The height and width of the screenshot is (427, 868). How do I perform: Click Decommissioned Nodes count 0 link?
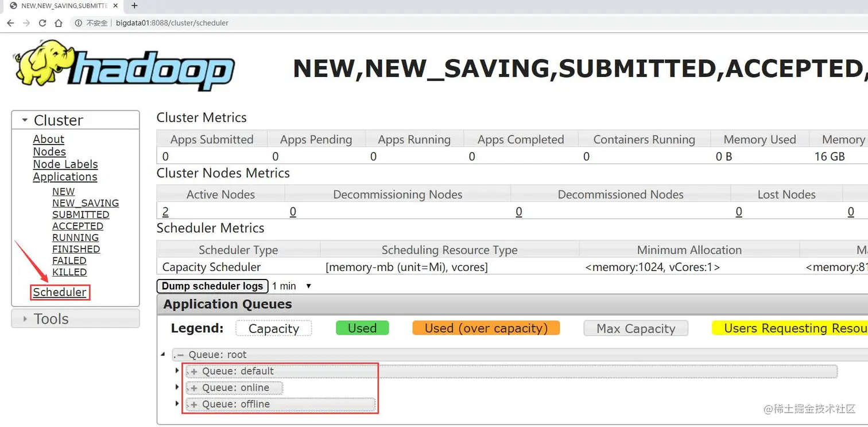pyautogui.click(x=519, y=212)
